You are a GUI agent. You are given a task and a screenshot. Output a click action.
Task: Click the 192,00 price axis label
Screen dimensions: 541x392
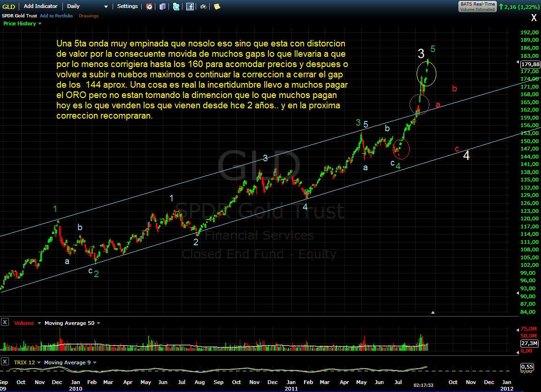pyautogui.click(x=529, y=32)
